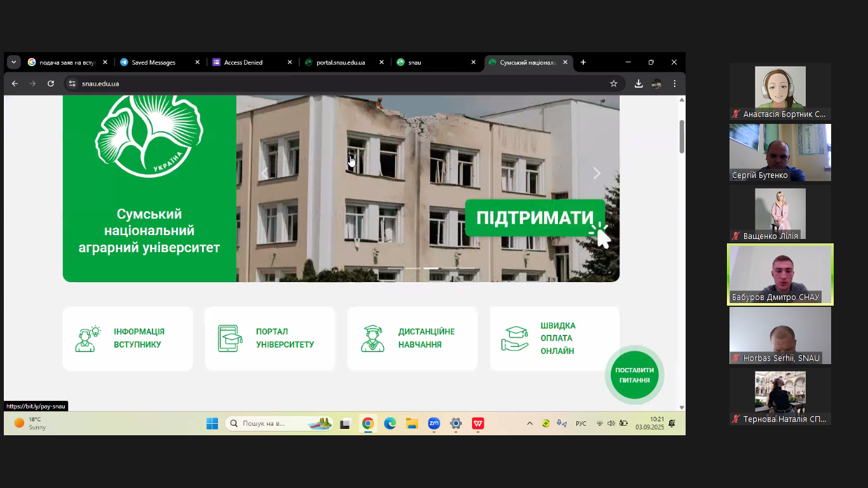Show previous slide in the banner carousel
This screenshot has height=488, width=868.
tap(264, 173)
